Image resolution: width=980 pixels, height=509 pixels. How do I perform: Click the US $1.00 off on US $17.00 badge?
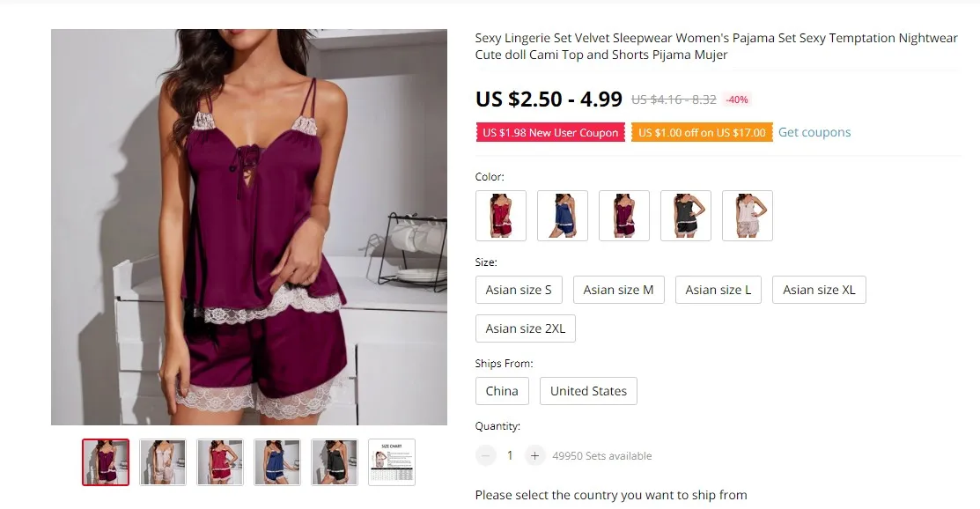(702, 133)
